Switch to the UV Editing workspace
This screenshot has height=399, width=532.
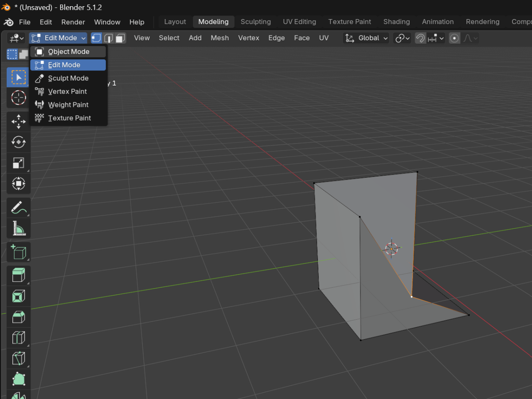coord(299,22)
